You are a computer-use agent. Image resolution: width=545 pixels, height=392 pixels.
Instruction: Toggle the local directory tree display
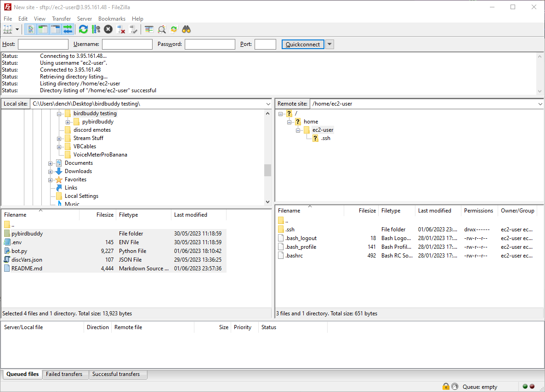pos(43,29)
